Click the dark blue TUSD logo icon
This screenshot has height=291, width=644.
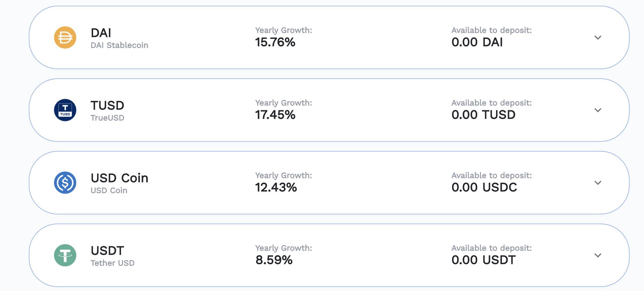(65, 110)
